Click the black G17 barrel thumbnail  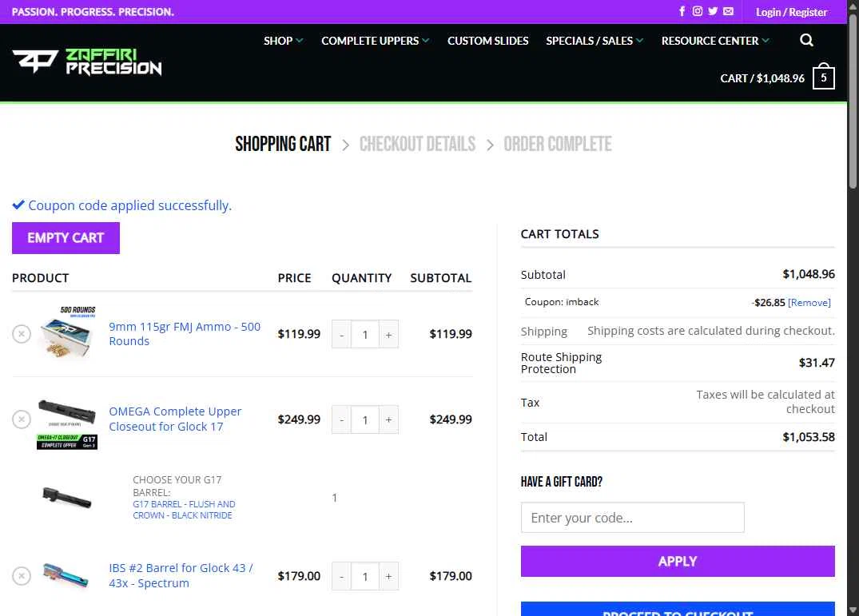[66, 498]
